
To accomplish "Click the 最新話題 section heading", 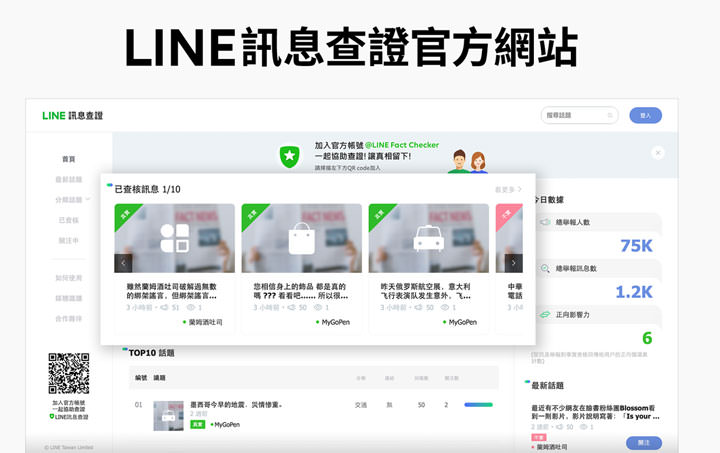I will [x=547, y=386].
